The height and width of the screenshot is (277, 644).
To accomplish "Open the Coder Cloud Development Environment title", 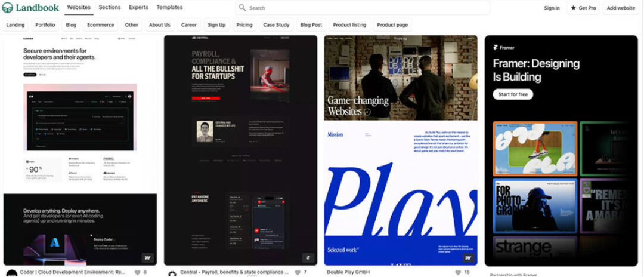I will coord(73,272).
